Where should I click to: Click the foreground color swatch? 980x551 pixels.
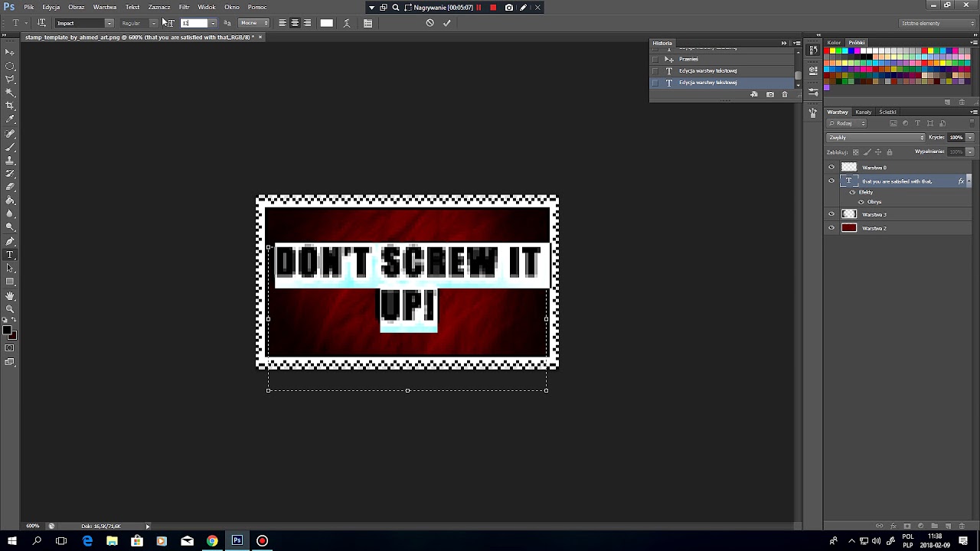click(6, 331)
